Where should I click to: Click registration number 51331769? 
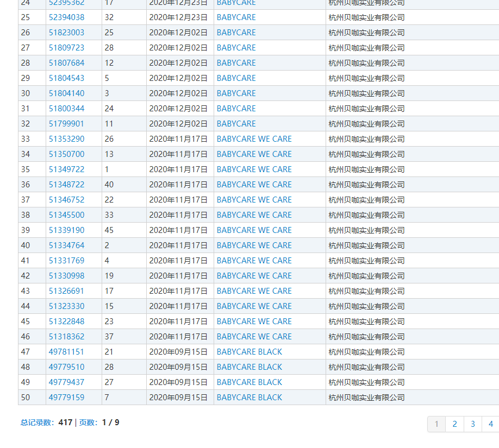click(66, 261)
